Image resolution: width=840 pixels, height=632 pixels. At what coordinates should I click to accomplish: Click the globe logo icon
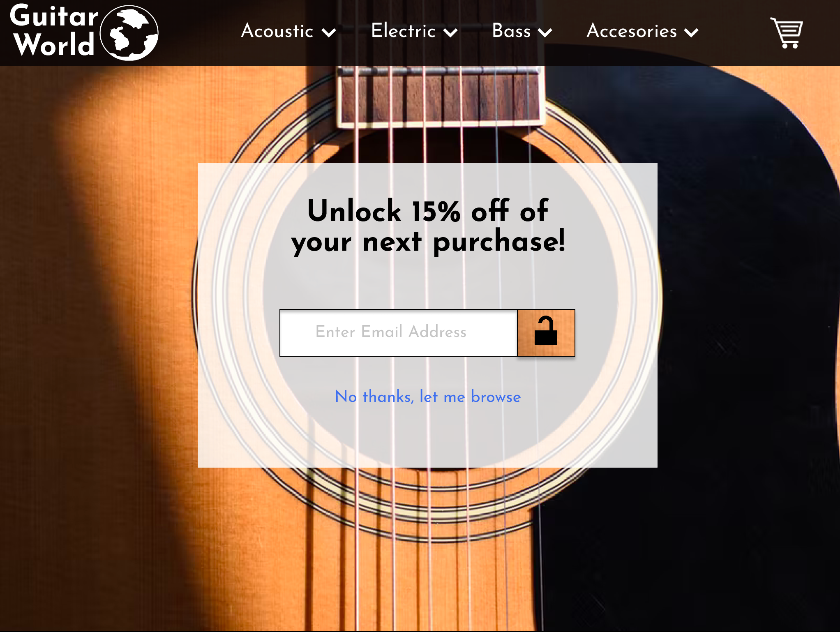(x=129, y=33)
